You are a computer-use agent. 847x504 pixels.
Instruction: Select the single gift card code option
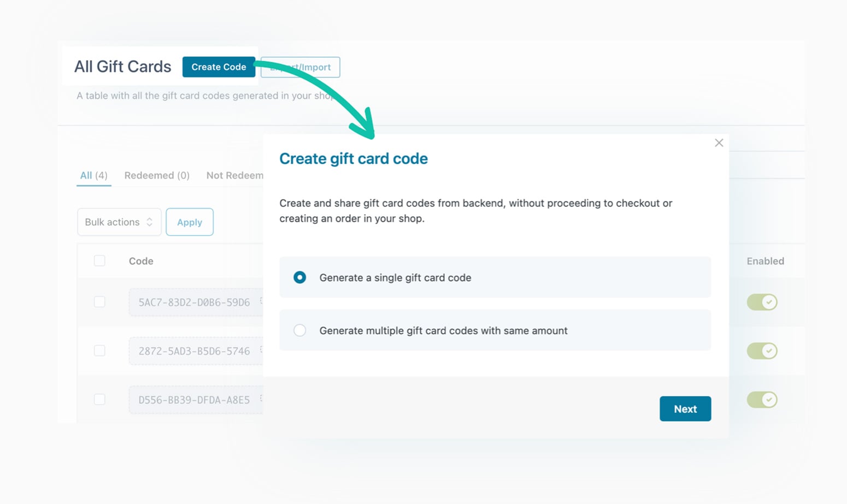(x=299, y=277)
